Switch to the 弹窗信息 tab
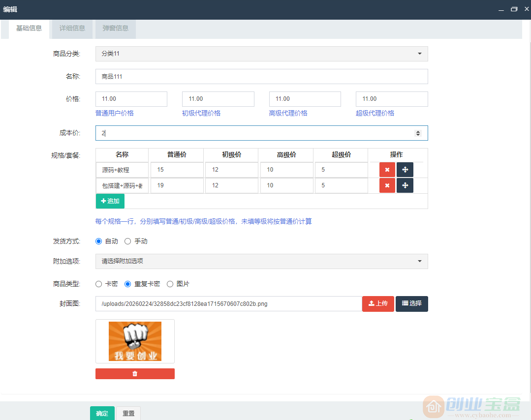531x420 pixels. pos(115,29)
